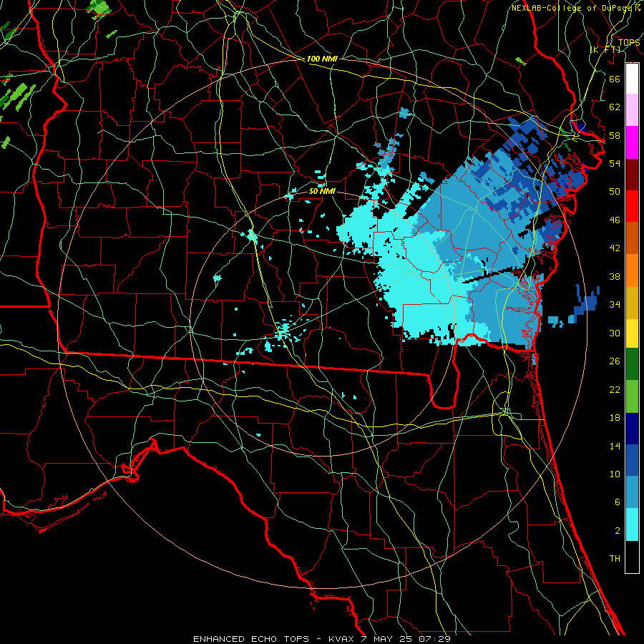Click the legend value 54
The height and width of the screenshot is (644, 644).
pyautogui.click(x=615, y=163)
